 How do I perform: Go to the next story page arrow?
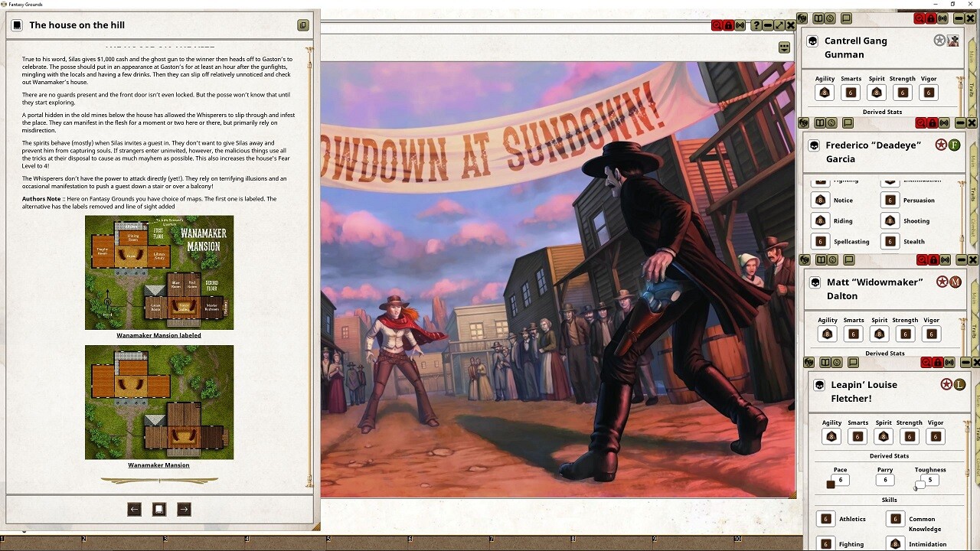pyautogui.click(x=184, y=509)
